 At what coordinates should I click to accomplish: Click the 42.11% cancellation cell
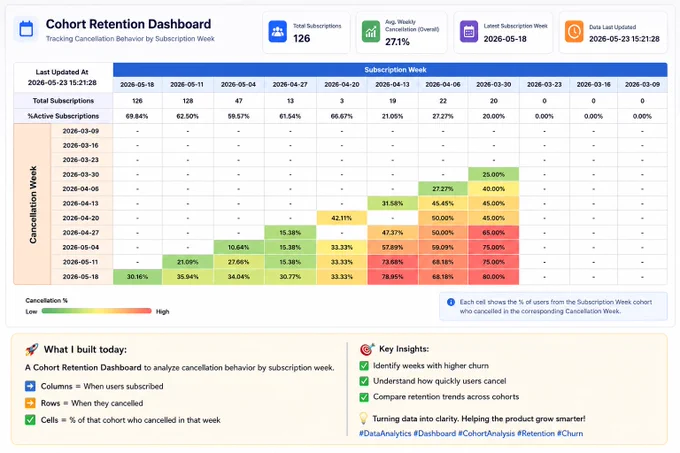[342, 218]
